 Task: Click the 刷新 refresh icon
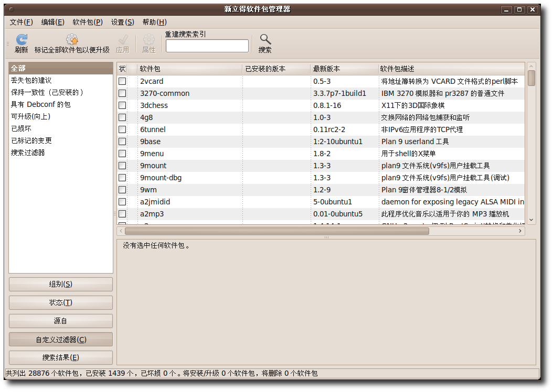(x=21, y=39)
